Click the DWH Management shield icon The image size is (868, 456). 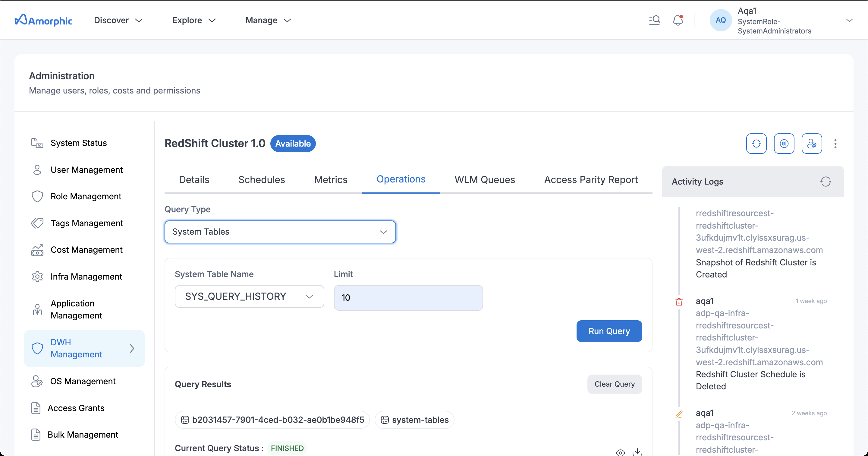coord(37,348)
